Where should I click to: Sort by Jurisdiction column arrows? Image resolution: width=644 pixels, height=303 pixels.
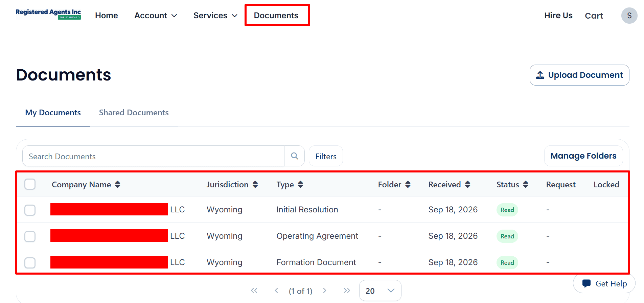pos(255,184)
